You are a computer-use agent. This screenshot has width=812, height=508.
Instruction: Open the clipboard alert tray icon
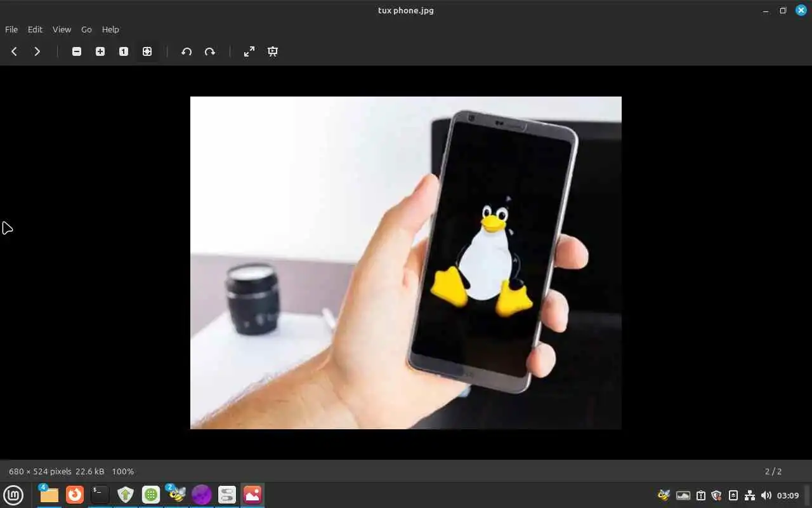click(701, 495)
